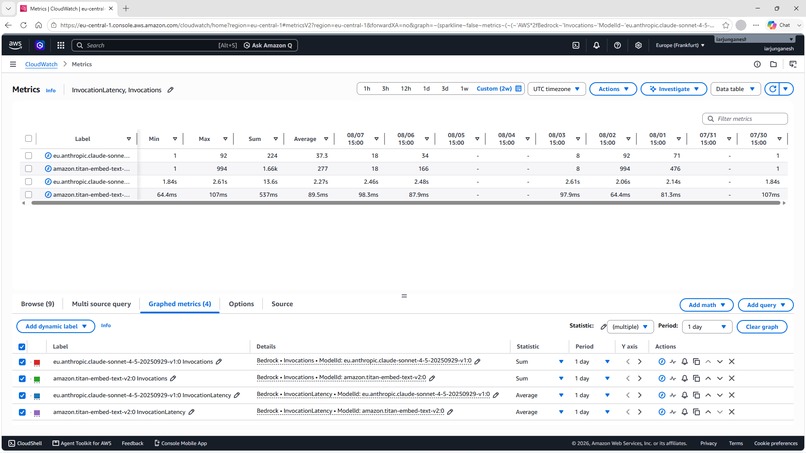Uncheck titan-embed Invocations graphed metric

pos(22,378)
